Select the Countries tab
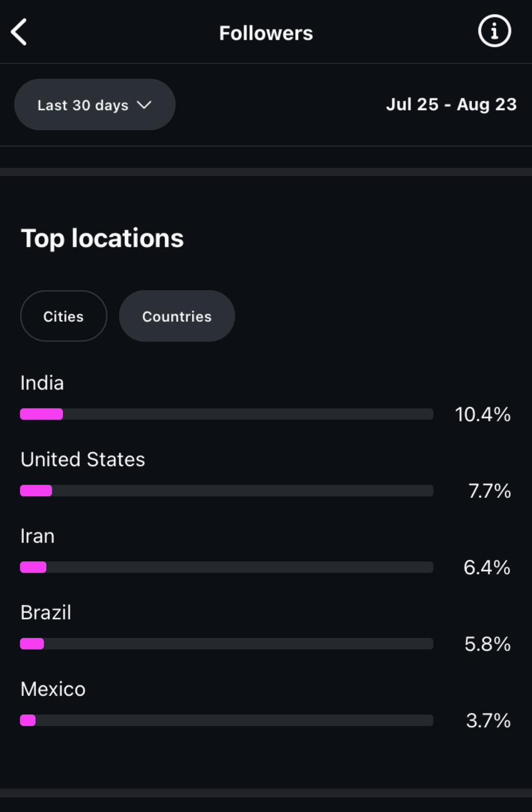The width and height of the screenshot is (532, 812). [x=177, y=316]
